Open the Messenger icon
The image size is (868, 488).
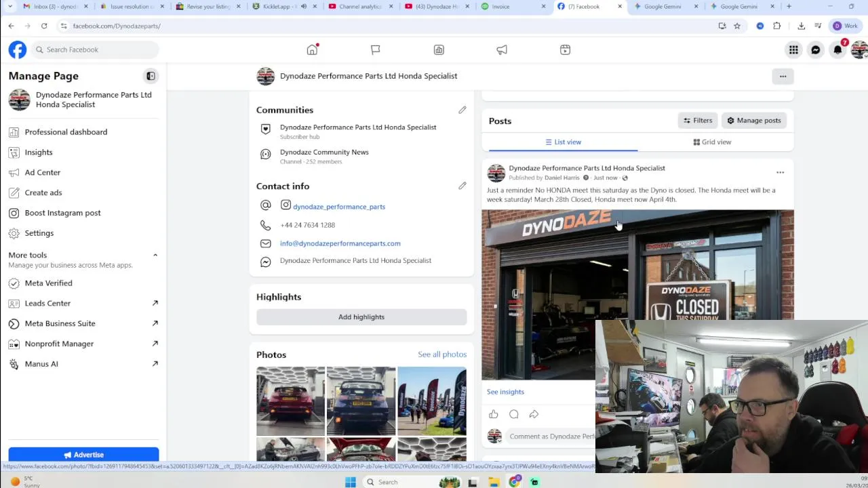[x=816, y=49]
